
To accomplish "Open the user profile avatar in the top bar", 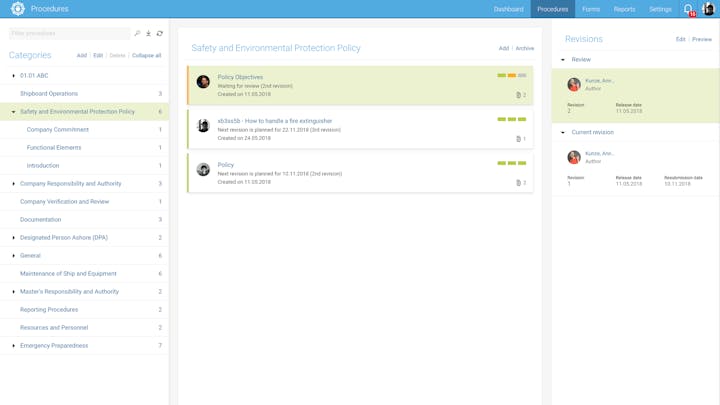I will [708, 9].
